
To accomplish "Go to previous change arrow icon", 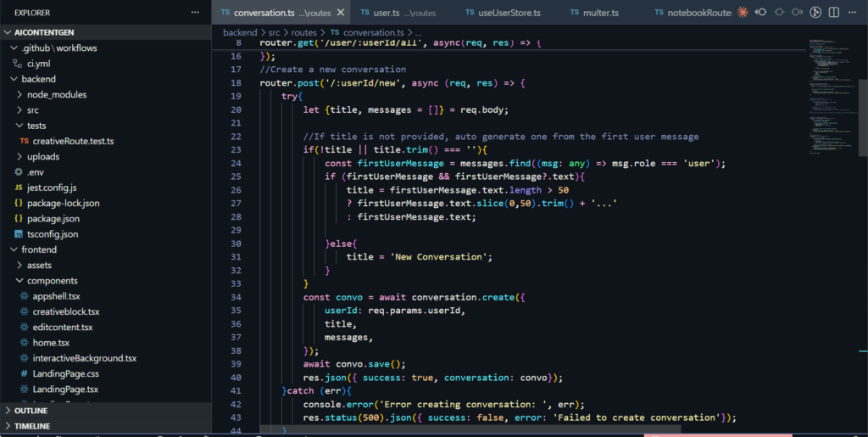I will point(760,13).
